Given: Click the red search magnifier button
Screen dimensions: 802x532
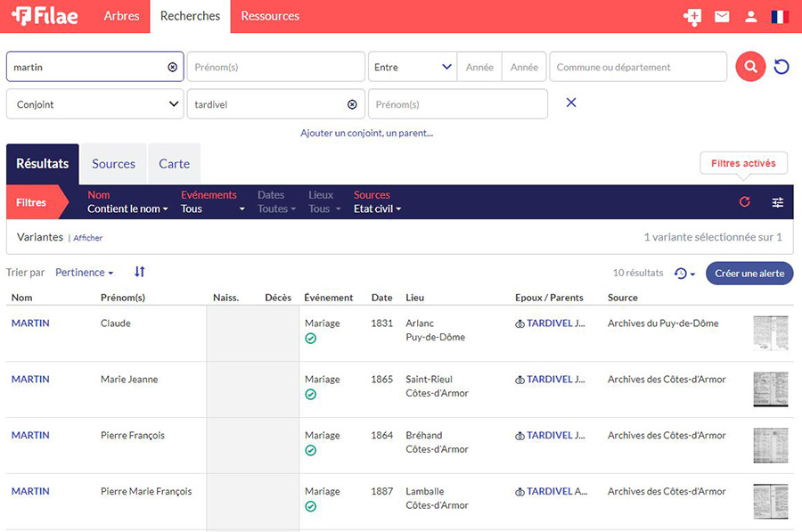Looking at the screenshot, I should [750, 67].
